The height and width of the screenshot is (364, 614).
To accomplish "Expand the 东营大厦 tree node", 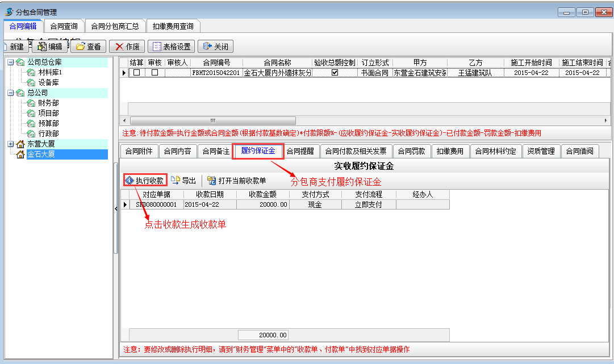I will (x=11, y=144).
